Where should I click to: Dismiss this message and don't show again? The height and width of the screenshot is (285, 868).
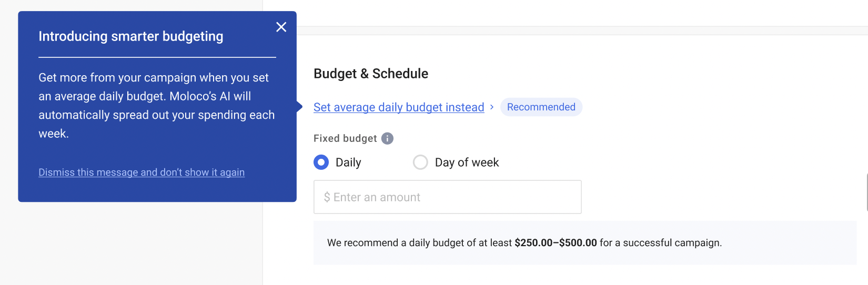(x=142, y=172)
